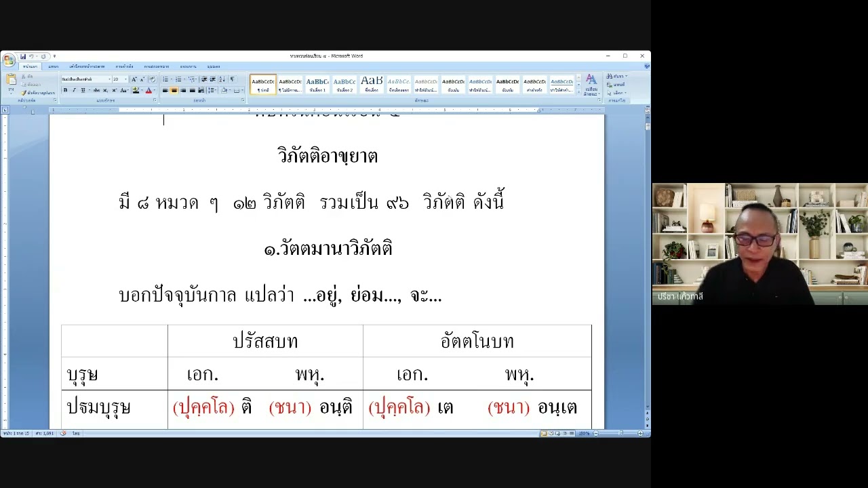Open the font name dropdown
868x488 pixels.
(x=109, y=79)
